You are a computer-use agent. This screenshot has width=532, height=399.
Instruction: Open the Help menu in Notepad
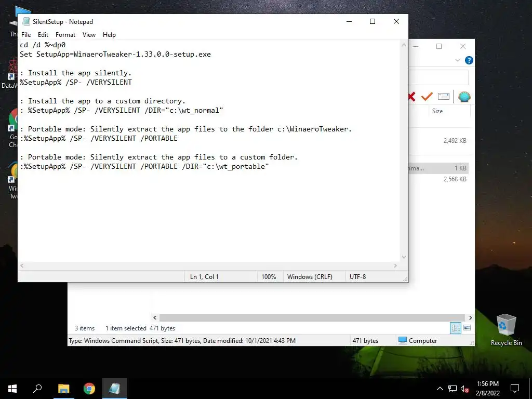point(109,35)
